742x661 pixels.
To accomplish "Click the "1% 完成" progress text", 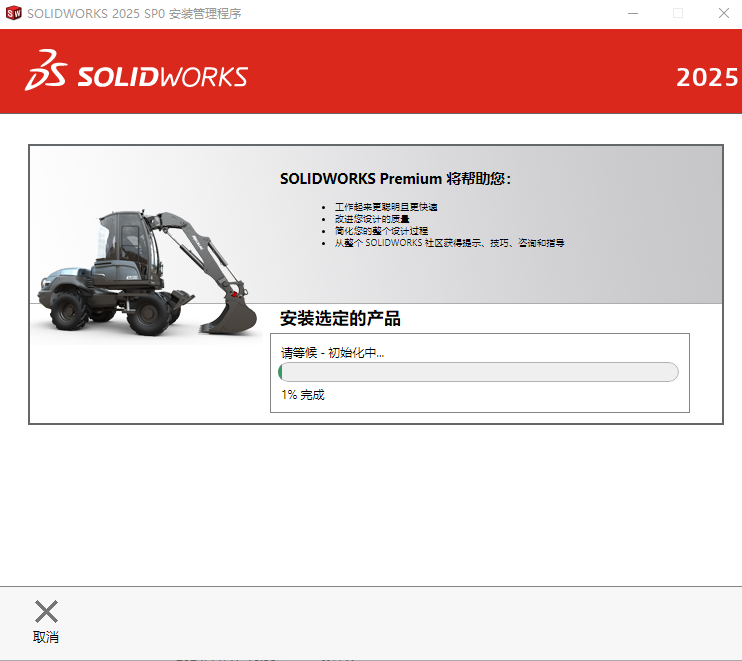I will click(x=303, y=395).
